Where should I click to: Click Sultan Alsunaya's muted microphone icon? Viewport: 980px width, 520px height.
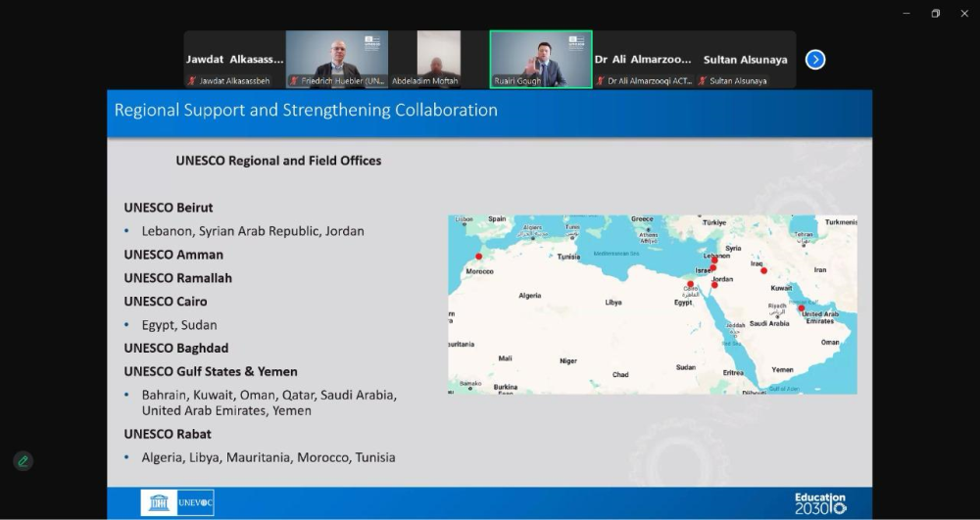[703, 81]
